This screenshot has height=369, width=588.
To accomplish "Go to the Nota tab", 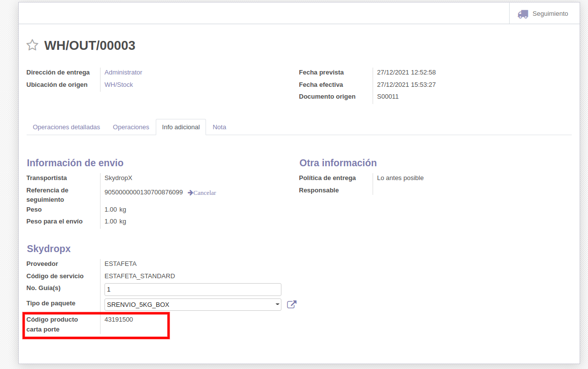I will click(219, 127).
